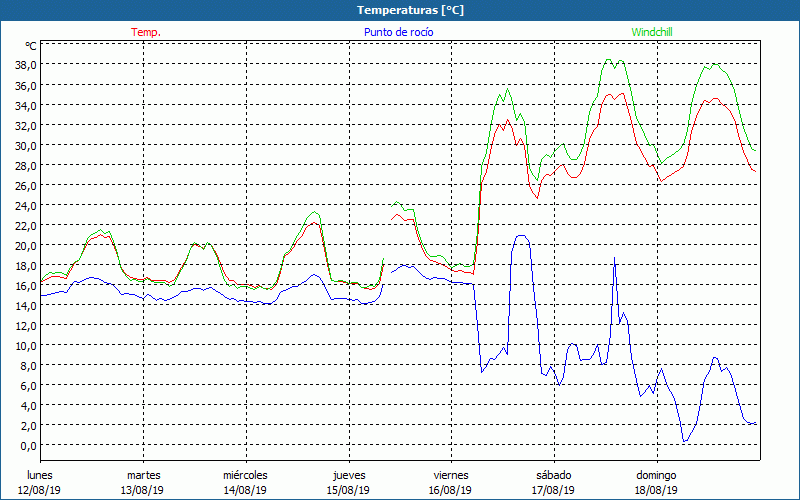The height and width of the screenshot is (500, 800).
Task: Click the '32,0' y-axis value
Action: 27,126
